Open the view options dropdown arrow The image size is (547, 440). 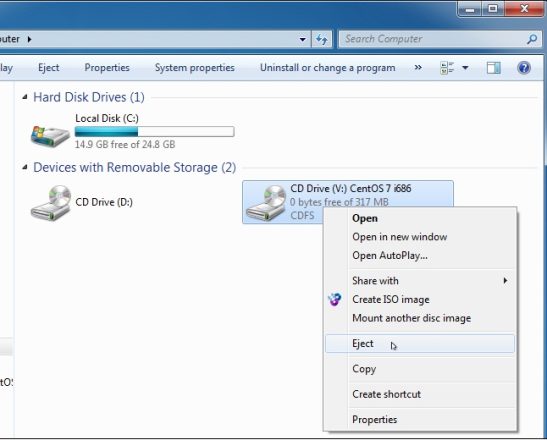click(465, 68)
